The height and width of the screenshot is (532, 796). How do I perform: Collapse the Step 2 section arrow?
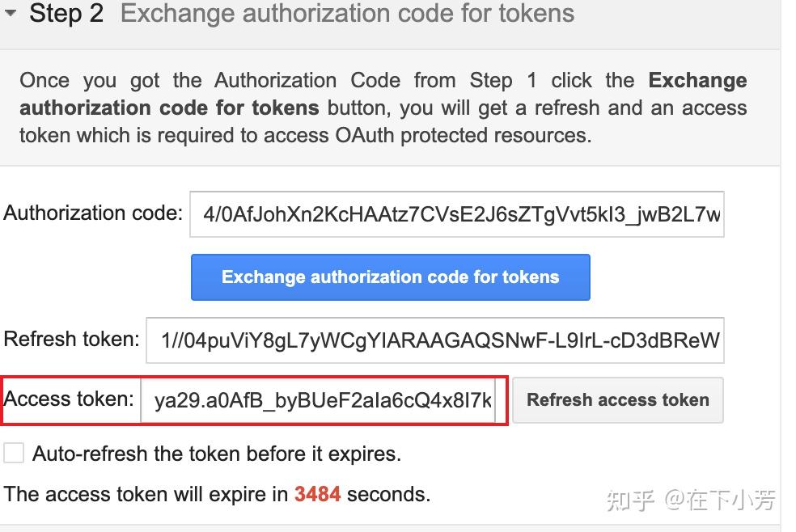pyautogui.click(x=11, y=13)
